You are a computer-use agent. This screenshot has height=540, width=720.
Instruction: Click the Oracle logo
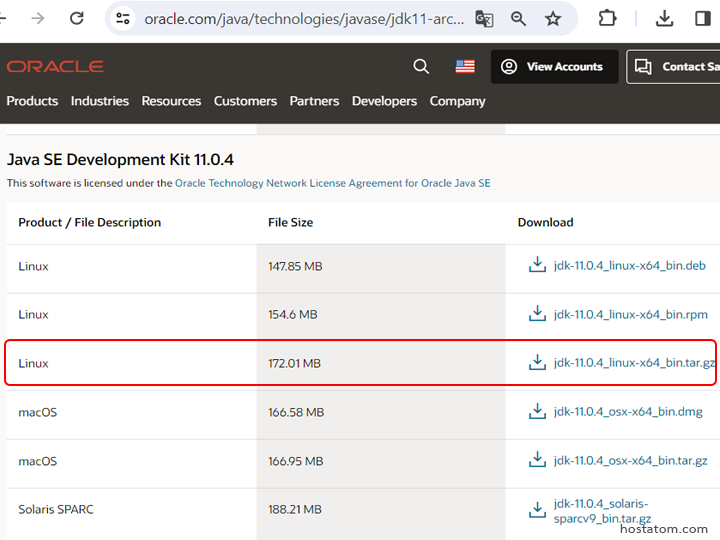pyautogui.click(x=55, y=67)
